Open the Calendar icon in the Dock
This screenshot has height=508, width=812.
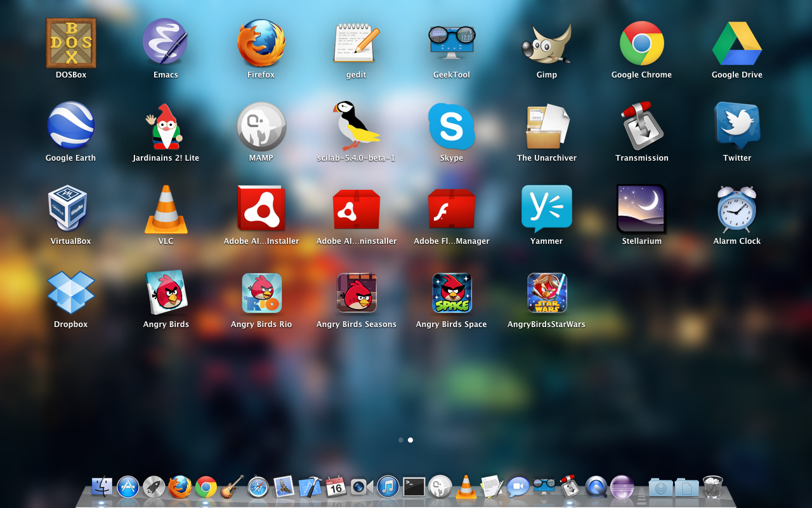(336, 487)
